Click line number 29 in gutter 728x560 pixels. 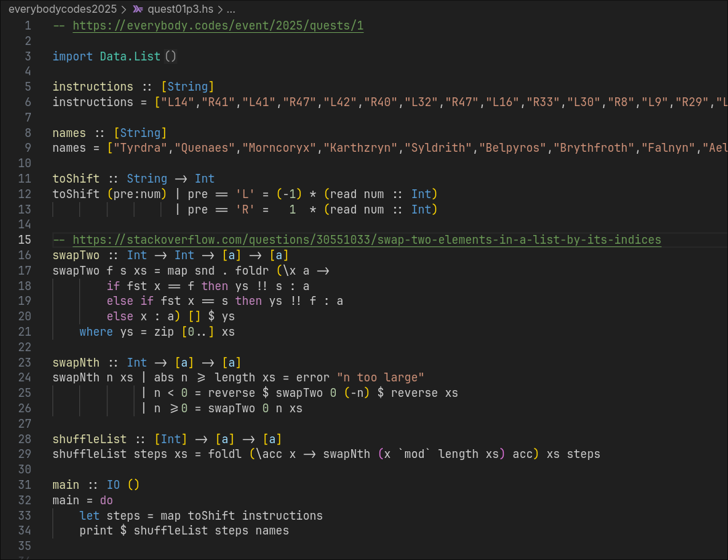click(x=25, y=454)
